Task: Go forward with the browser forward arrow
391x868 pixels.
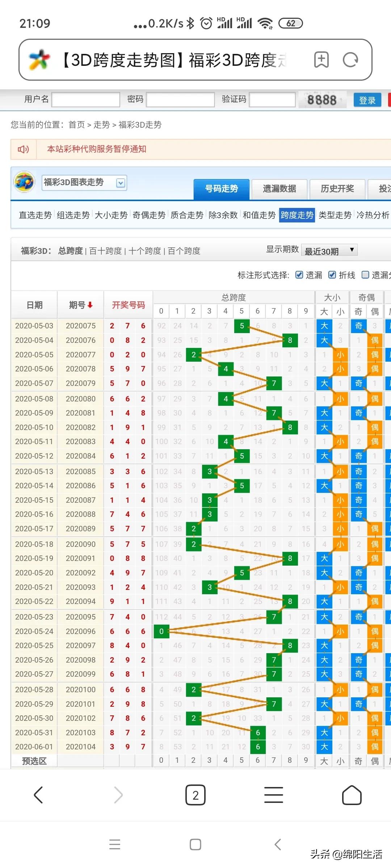Action: (x=118, y=795)
